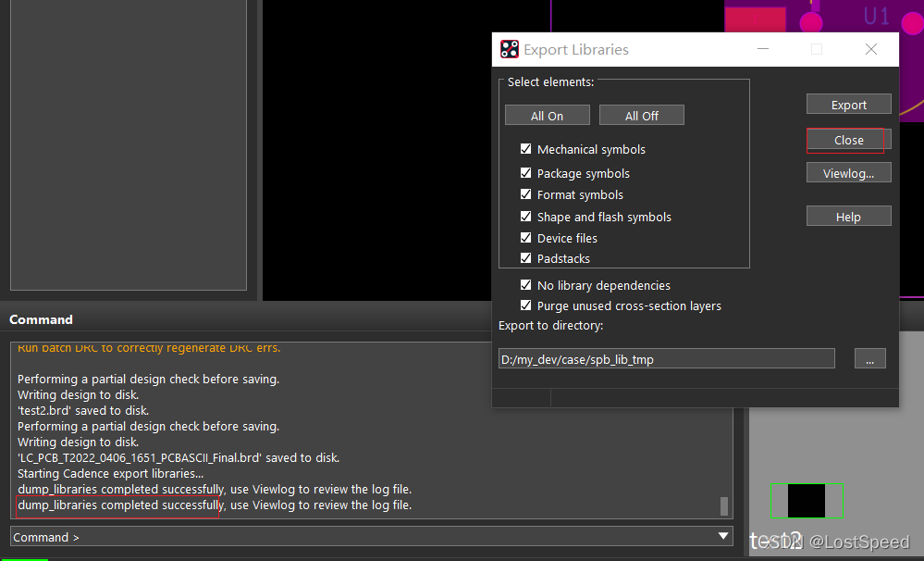Toggle Shape and flash symbols checkbox
Viewport: 924px width, 561px height.
point(526,217)
